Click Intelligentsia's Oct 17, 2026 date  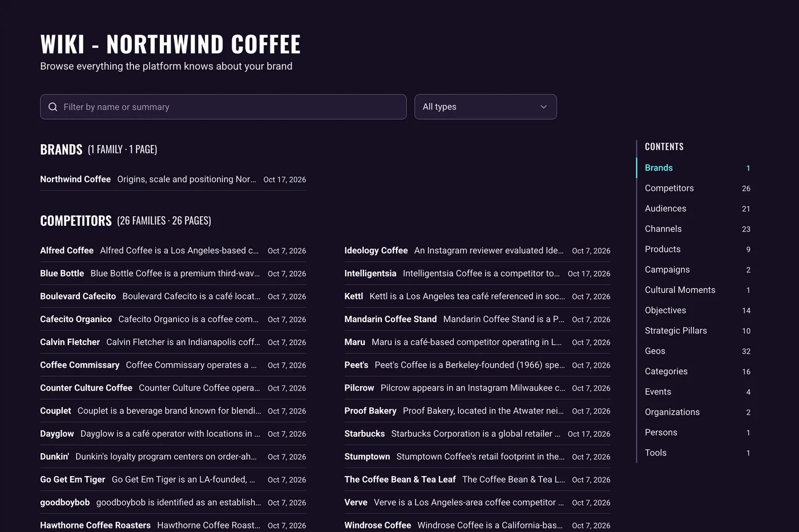[589, 274]
